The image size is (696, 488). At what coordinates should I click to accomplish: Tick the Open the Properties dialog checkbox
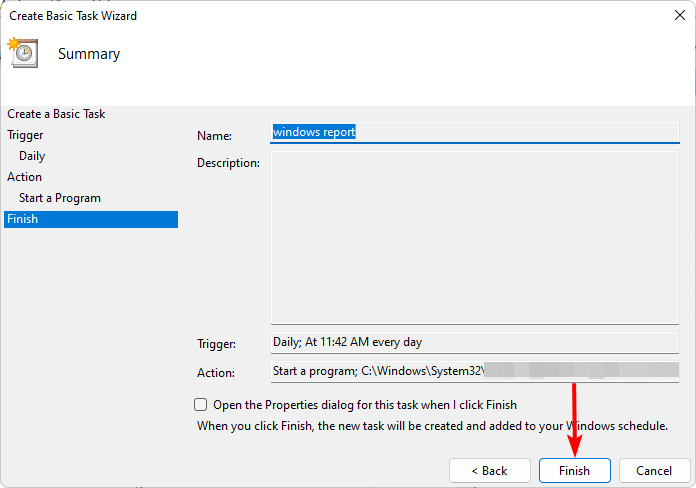tap(201, 405)
